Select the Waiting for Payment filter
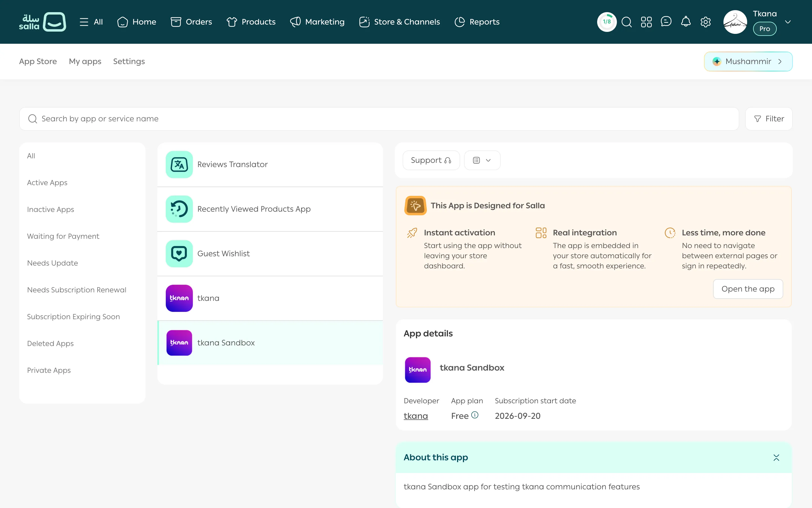This screenshot has width=812, height=508. 63,236
